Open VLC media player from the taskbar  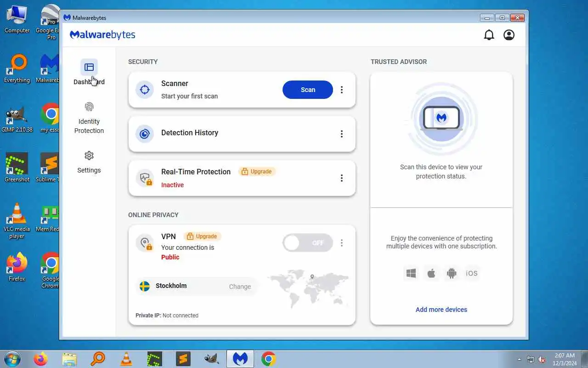pos(126,359)
